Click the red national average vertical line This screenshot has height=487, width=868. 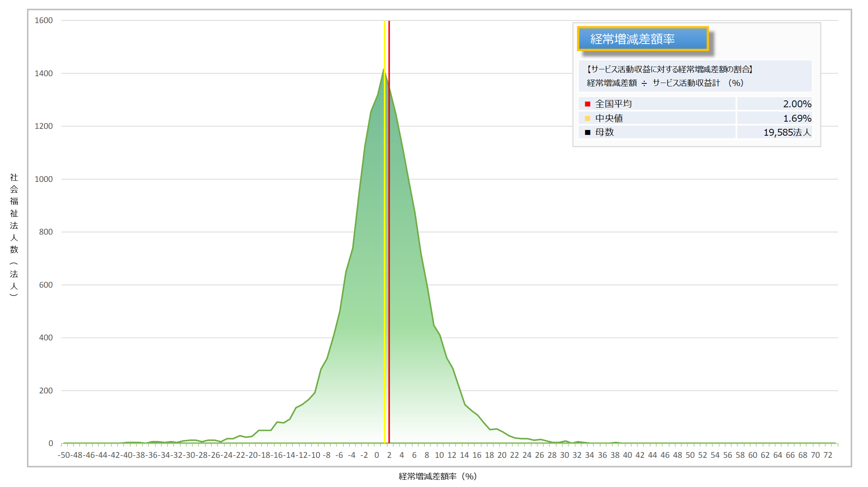click(389, 232)
